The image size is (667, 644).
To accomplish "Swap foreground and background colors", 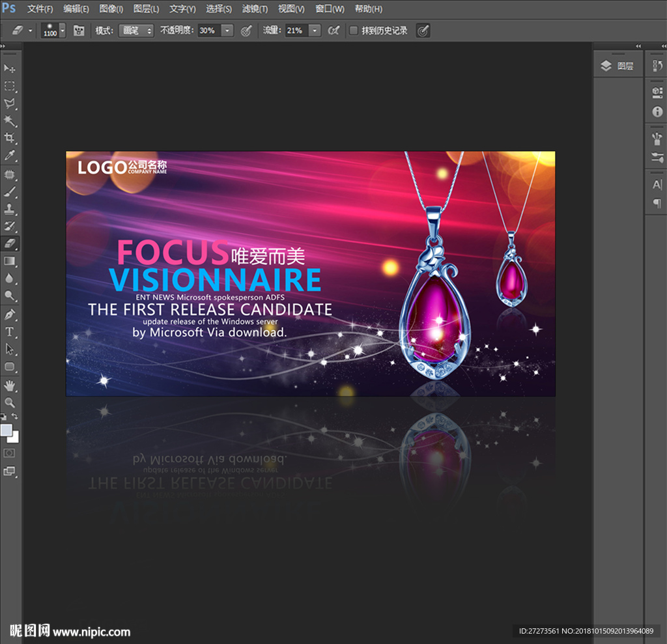I will 14,416.
